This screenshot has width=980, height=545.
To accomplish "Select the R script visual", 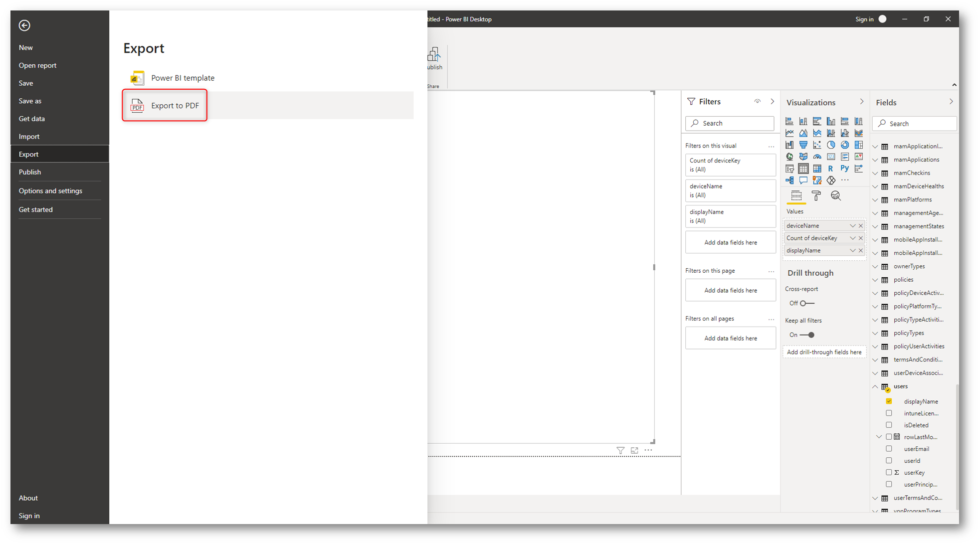I will pos(831,169).
